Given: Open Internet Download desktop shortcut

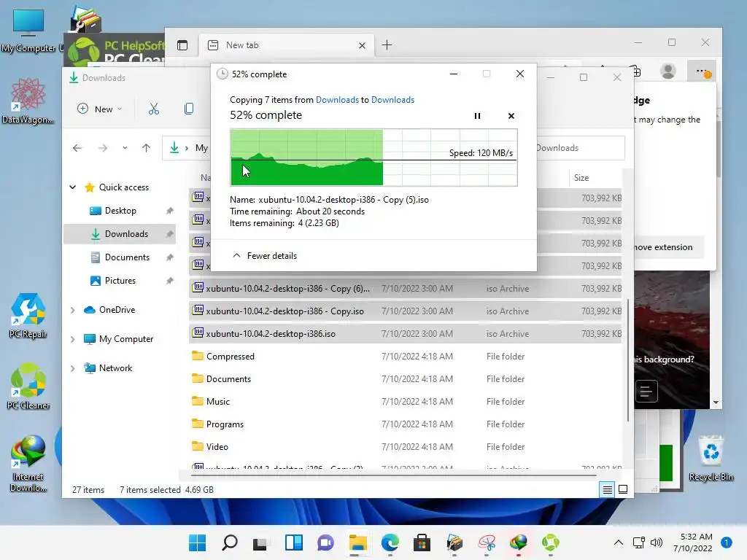Looking at the screenshot, I should (28, 463).
